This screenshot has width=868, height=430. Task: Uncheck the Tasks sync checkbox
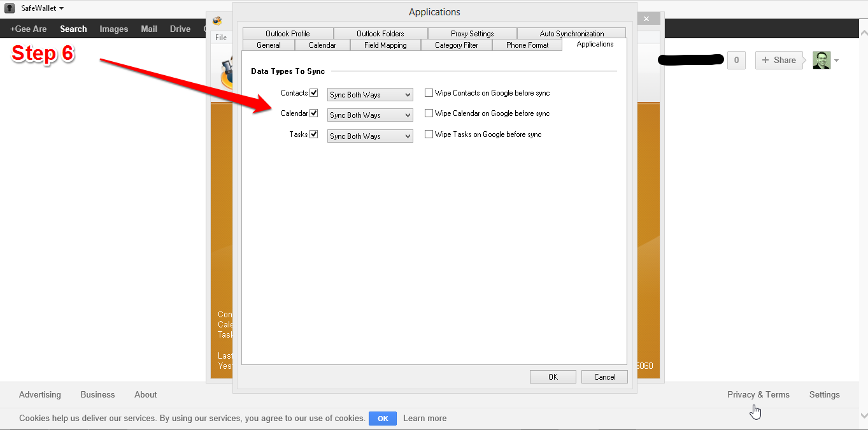point(313,134)
